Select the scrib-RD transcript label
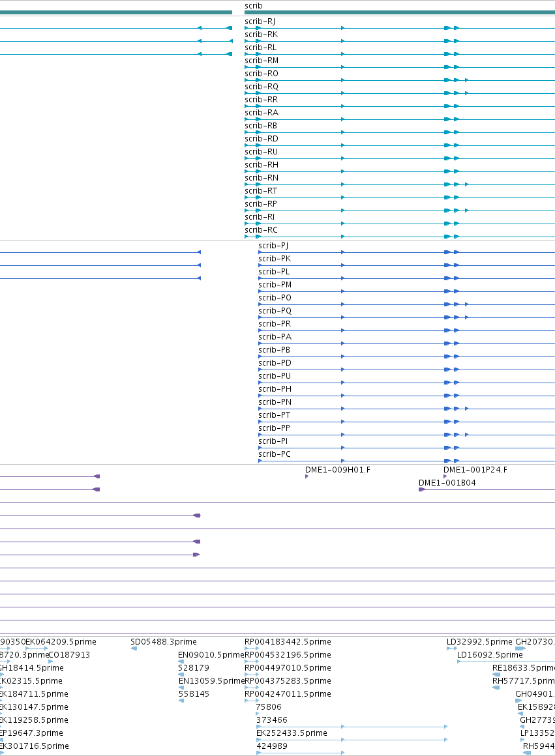Screen dimensions: 555x756 pyautogui.click(x=262, y=138)
